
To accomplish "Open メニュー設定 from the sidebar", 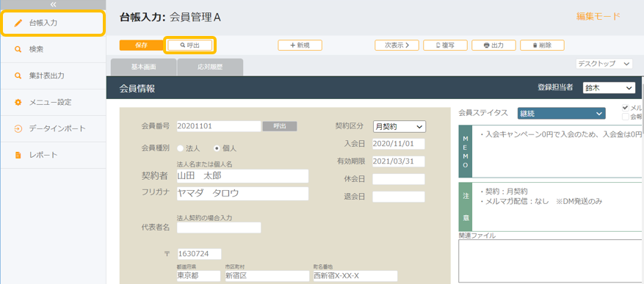I will (x=53, y=102).
